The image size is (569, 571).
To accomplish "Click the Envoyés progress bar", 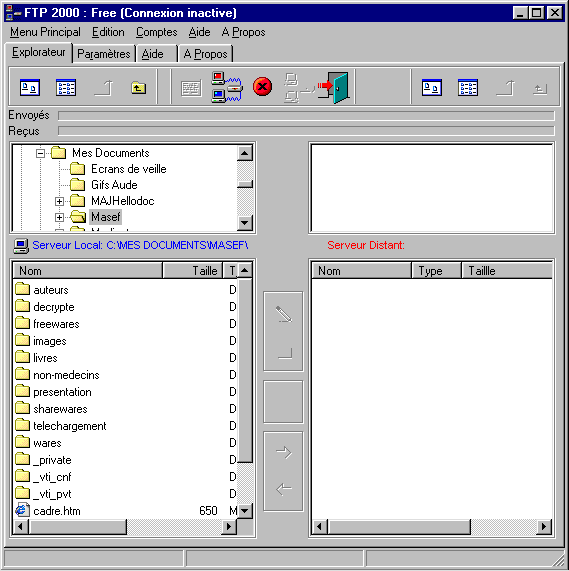I will 306,116.
